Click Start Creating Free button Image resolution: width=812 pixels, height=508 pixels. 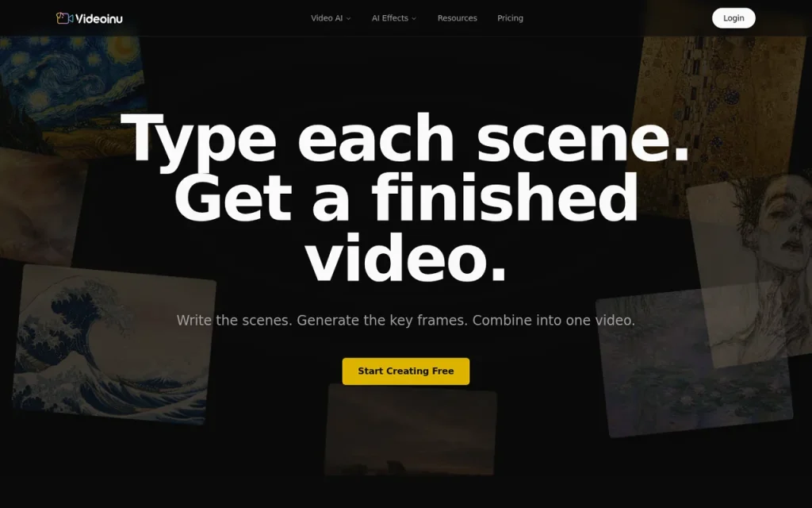(406, 371)
